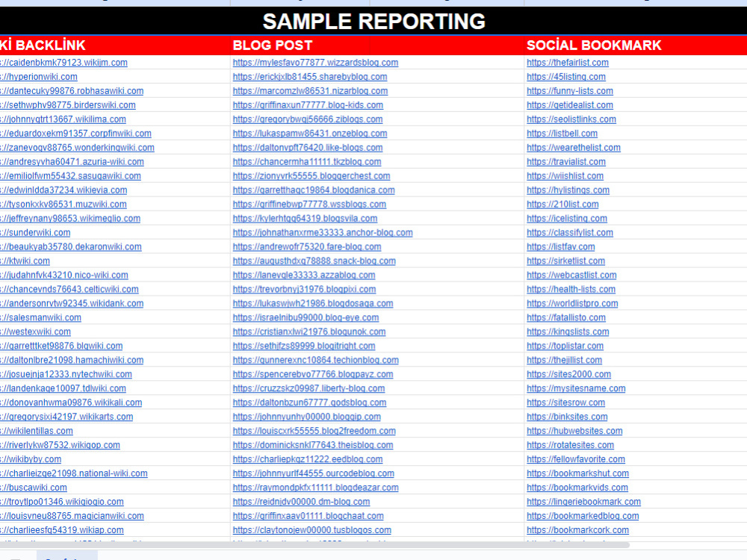747x560 pixels.
Task: Open the kingslists.com link
Action: click(568, 332)
